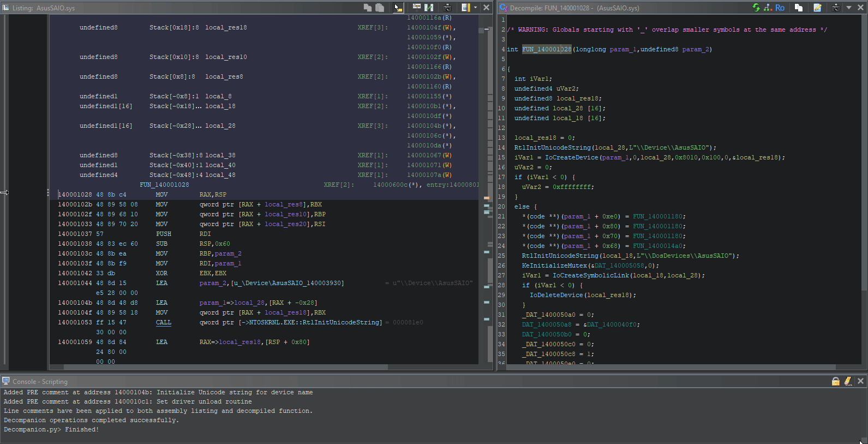868x444 pixels.
Task: Click XREF 14000600c(*) next to function label
Action: [397, 185]
